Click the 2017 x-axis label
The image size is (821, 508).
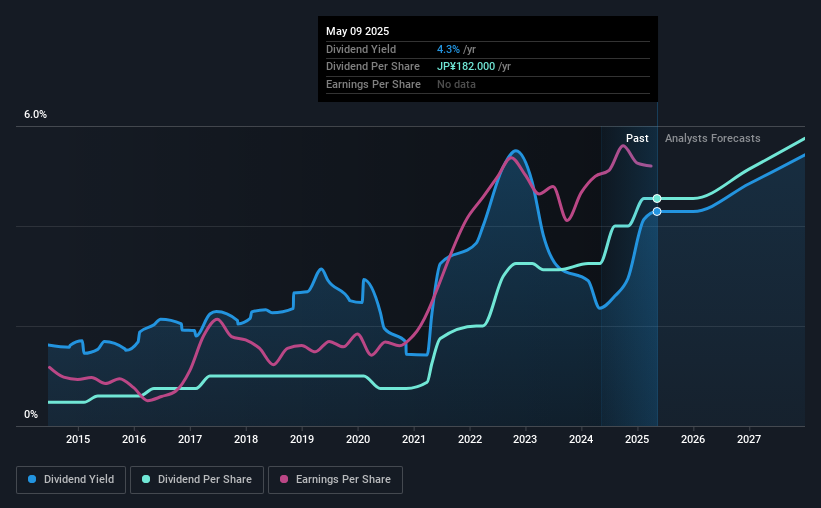coord(190,439)
